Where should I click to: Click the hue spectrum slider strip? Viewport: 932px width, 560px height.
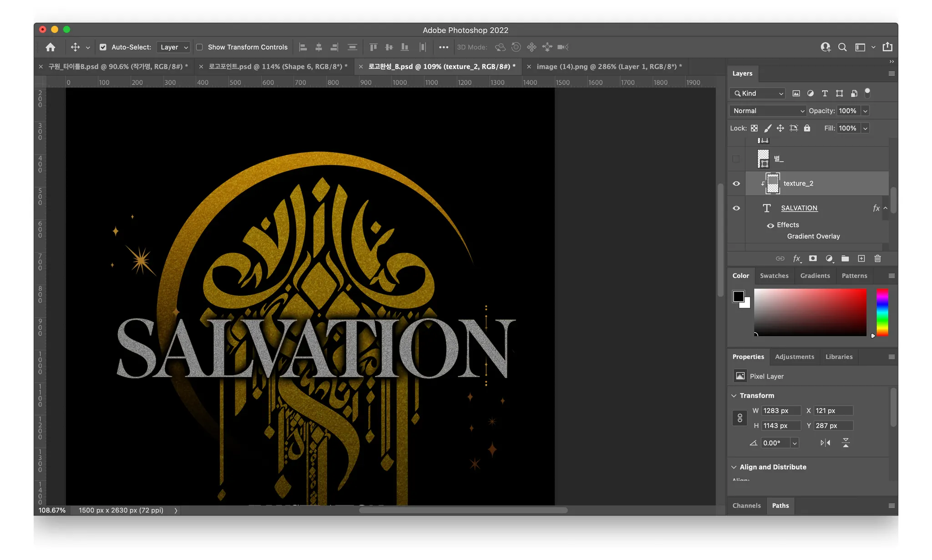[x=882, y=313]
